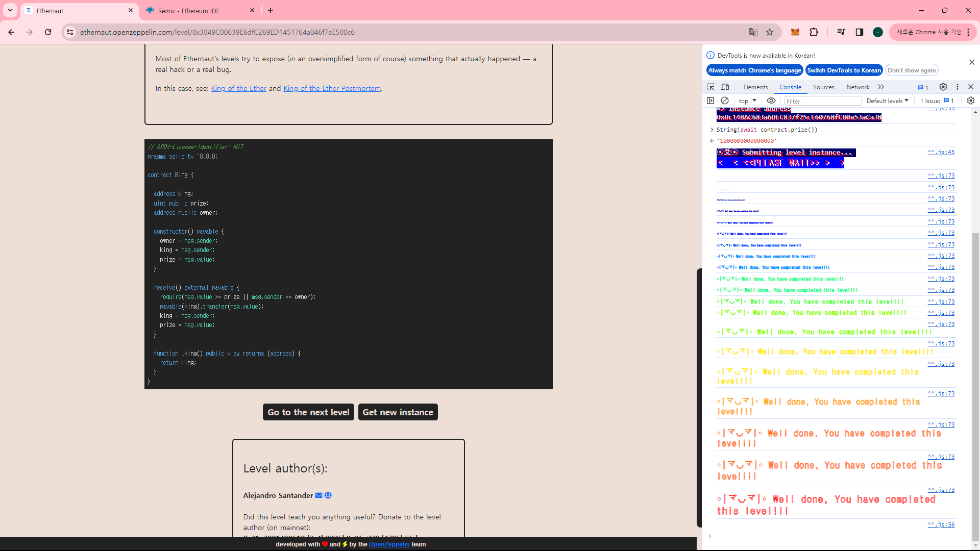Switch to the Sources panel

coord(823,87)
